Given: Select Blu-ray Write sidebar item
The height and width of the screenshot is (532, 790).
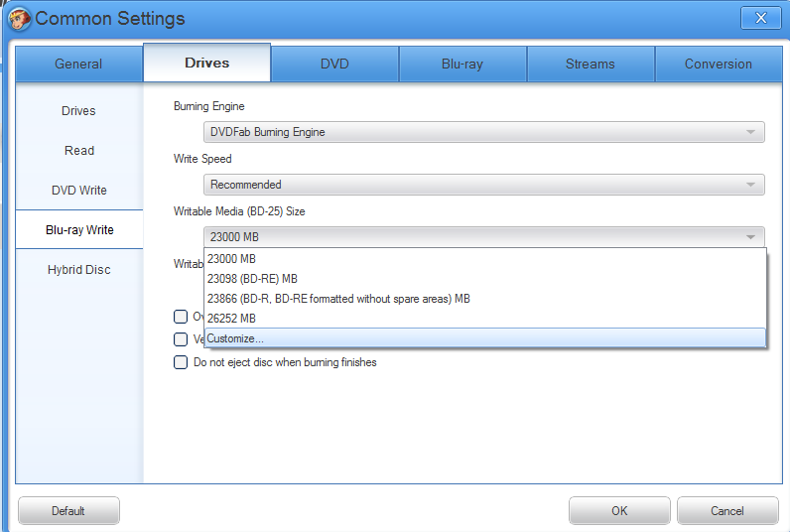Looking at the screenshot, I should [79, 229].
